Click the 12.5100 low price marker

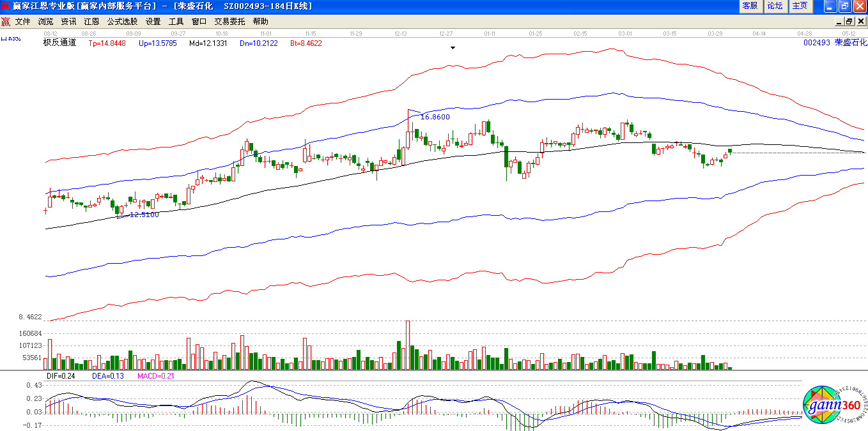[144, 215]
